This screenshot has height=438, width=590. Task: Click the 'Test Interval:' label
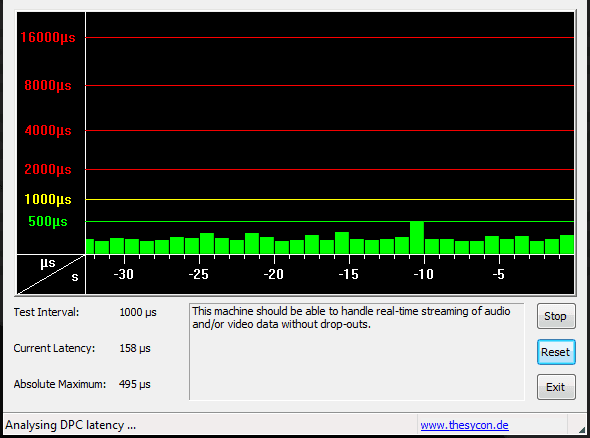click(x=46, y=312)
